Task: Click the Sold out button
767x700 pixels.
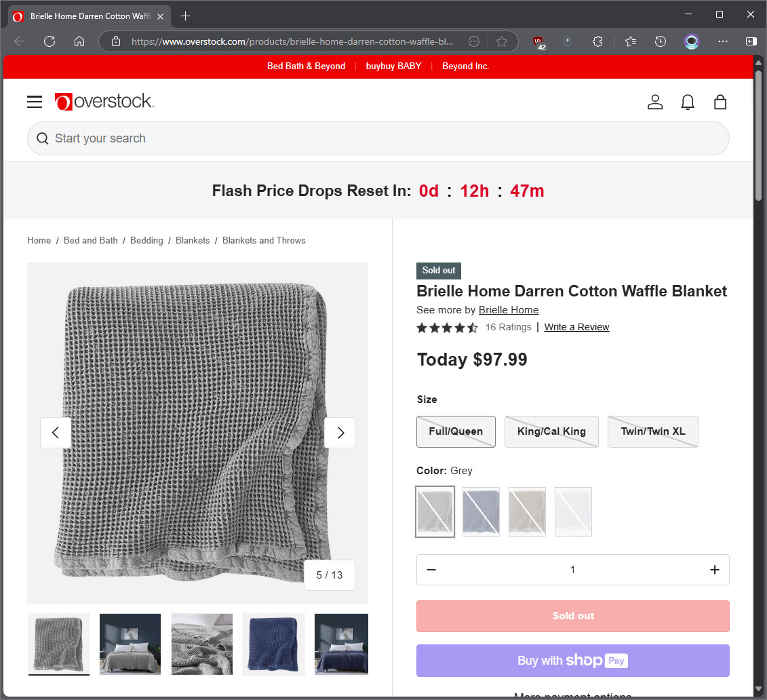Action: click(x=573, y=616)
